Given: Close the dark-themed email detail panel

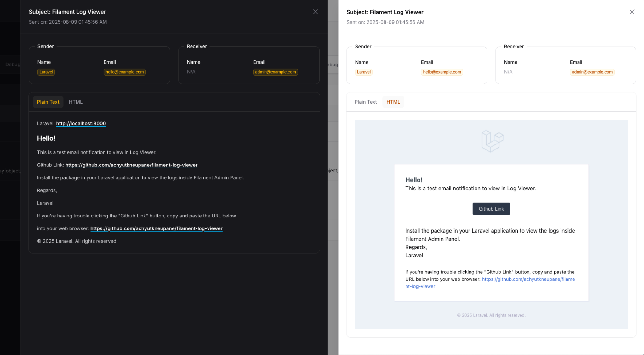Looking at the screenshot, I should click(315, 12).
